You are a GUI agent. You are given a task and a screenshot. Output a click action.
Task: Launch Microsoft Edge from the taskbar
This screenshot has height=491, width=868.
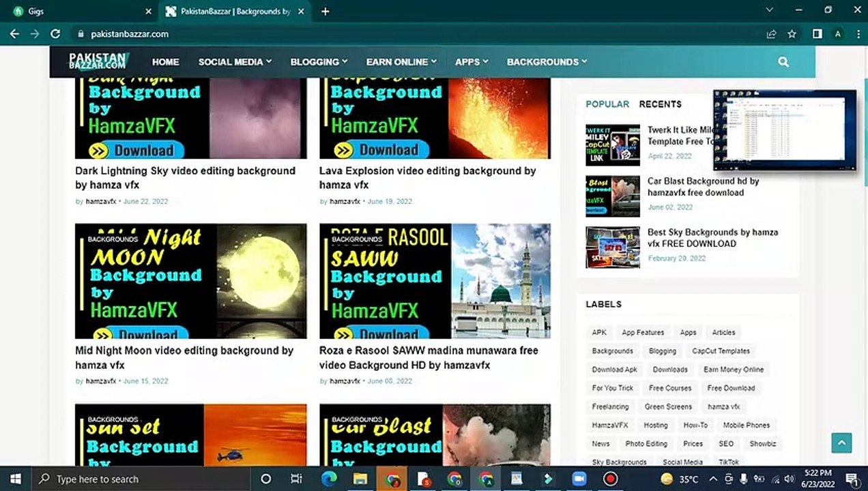[329, 479]
